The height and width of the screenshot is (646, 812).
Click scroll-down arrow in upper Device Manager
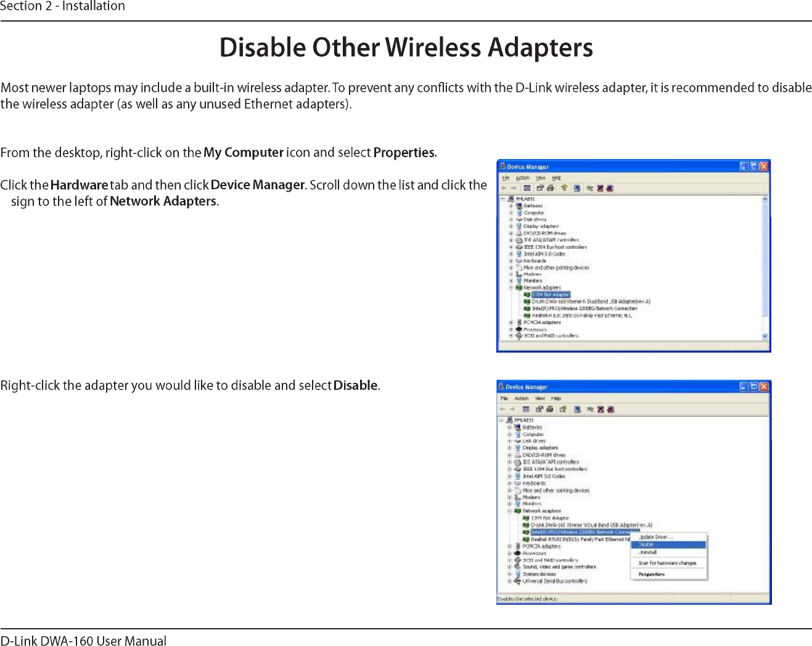click(x=765, y=337)
